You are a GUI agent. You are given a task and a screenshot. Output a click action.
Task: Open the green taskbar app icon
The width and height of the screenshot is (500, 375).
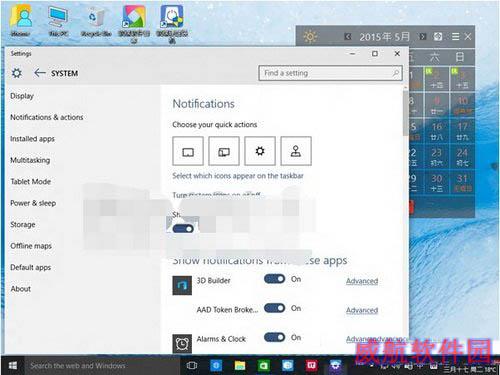(264, 366)
